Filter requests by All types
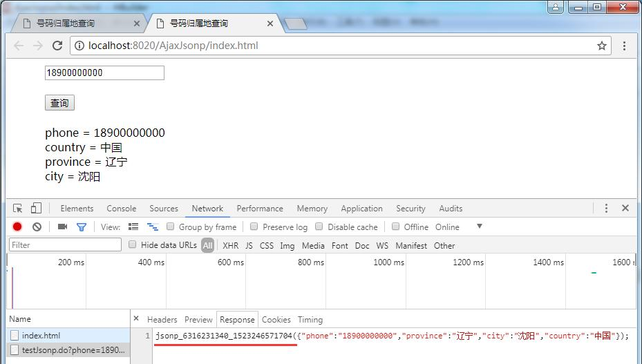This screenshot has width=642, height=364. [207, 245]
